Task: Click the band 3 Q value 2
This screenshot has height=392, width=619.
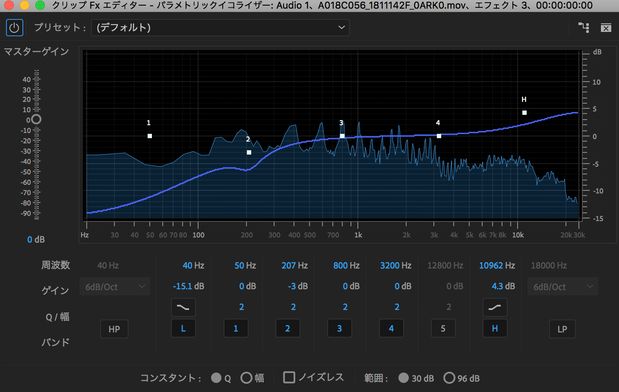Action: pos(345,307)
